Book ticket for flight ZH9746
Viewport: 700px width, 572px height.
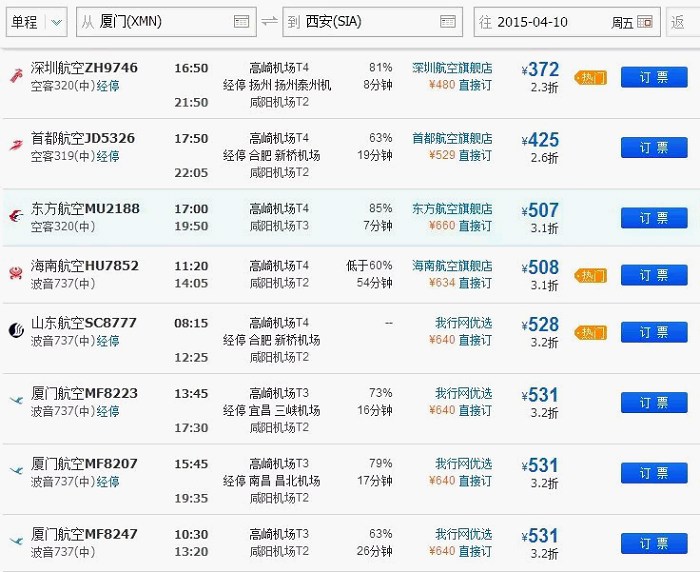tap(654, 77)
